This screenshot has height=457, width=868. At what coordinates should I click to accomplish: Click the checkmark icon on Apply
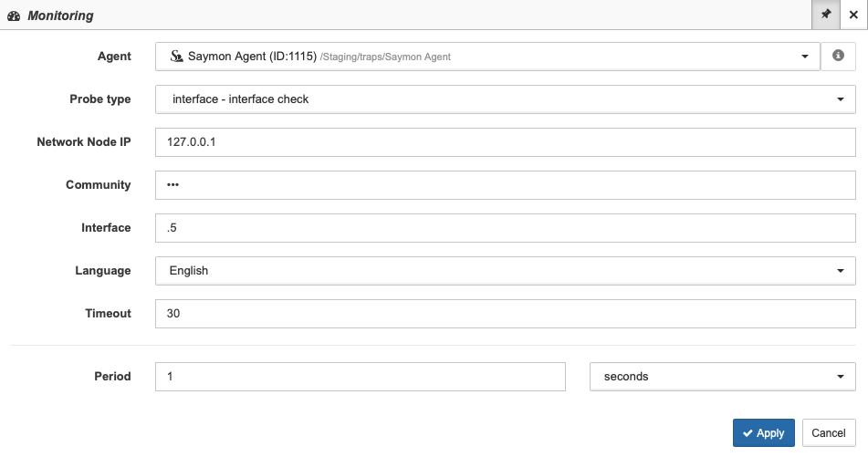pyautogui.click(x=748, y=433)
